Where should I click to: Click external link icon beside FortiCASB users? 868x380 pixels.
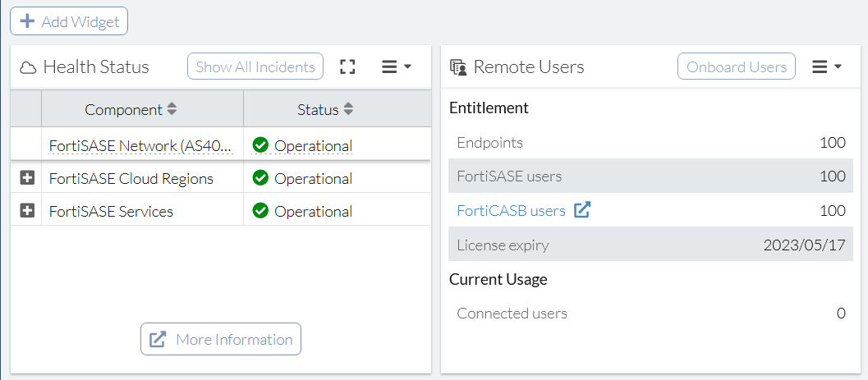point(581,210)
